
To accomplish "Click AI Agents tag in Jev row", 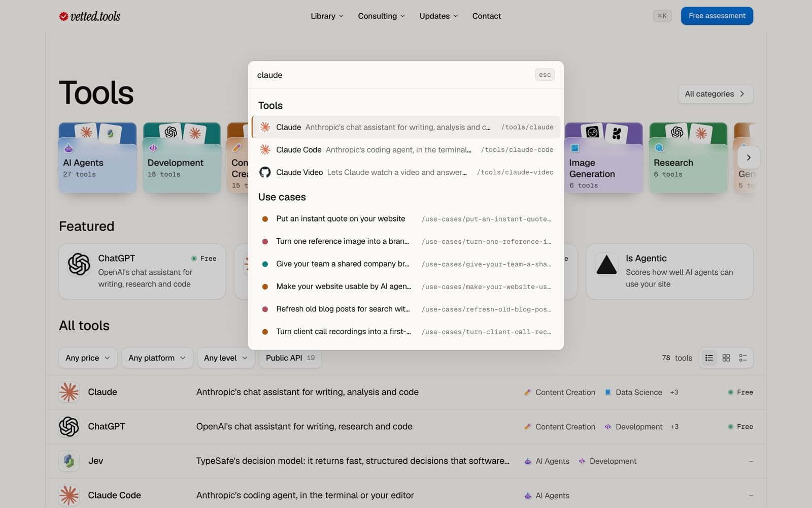I will [547, 461].
